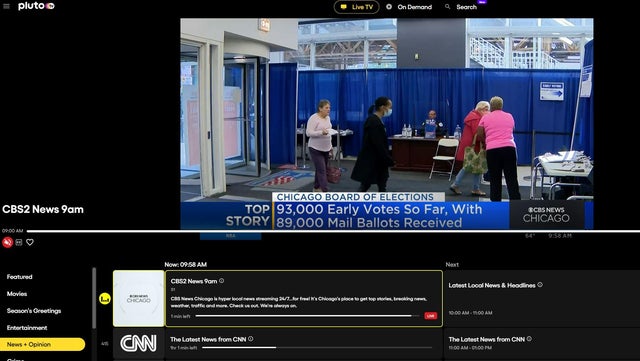The height and width of the screenshot is (361, 640).
Task: Click the "Next" column header
Action: tap(452, 265)
